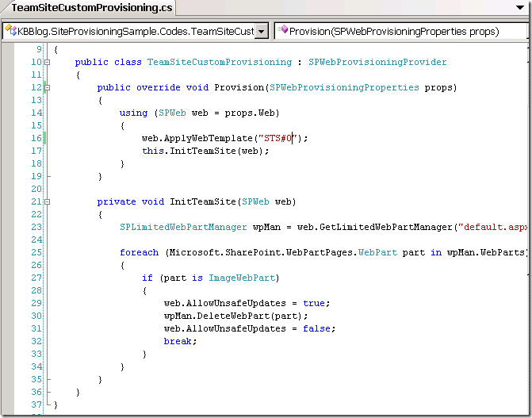The image size is (532, 418).
Task: Open the Provision member navigation combo box
Action: pyautogui.click(x=402, y=31)
